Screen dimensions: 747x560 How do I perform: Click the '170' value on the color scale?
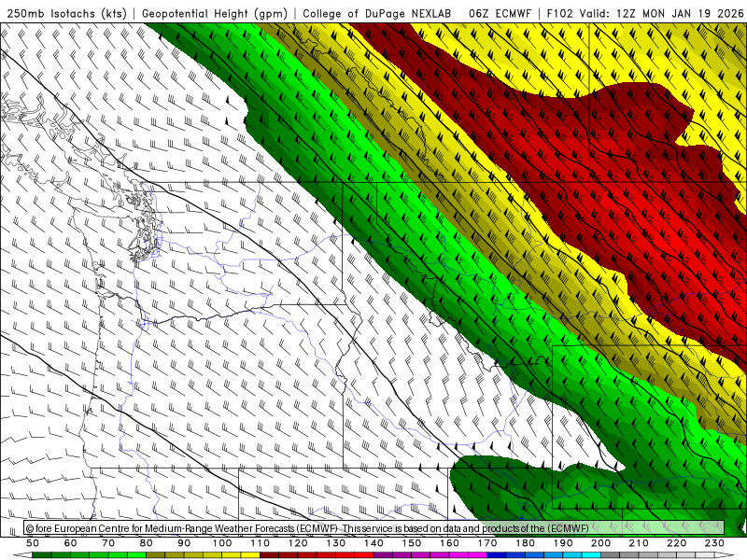486,543
